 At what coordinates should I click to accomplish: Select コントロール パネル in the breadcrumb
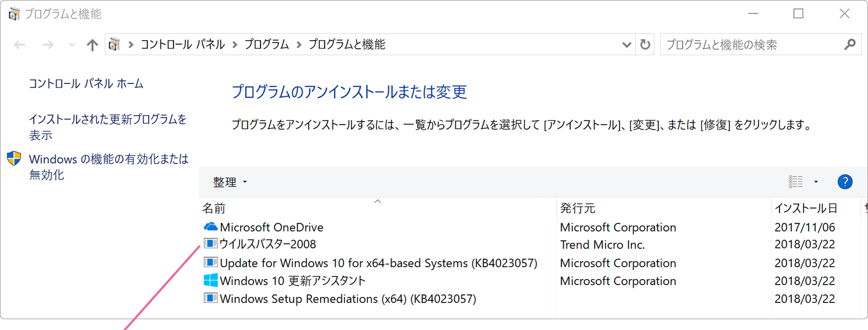(183, 44)
